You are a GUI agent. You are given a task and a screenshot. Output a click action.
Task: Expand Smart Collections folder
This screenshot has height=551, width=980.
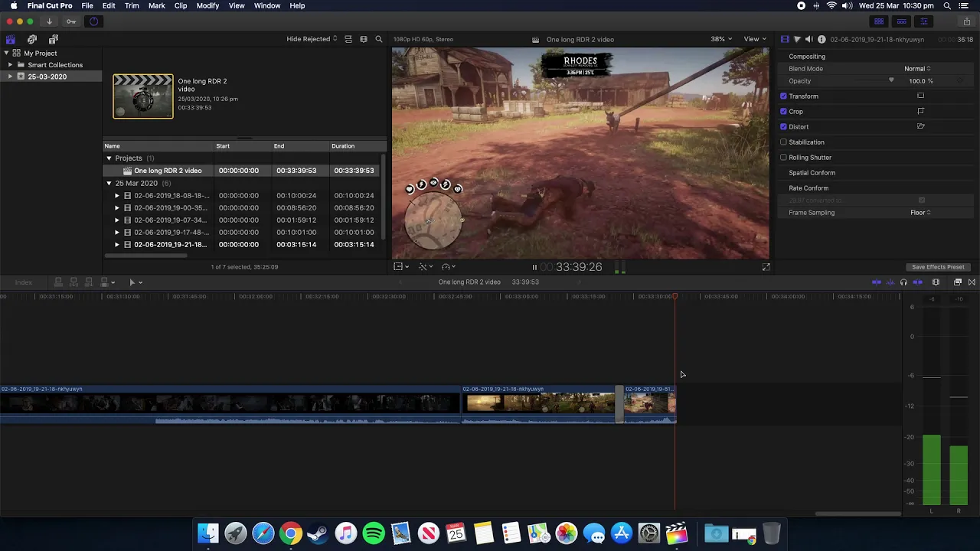point(10,65)
